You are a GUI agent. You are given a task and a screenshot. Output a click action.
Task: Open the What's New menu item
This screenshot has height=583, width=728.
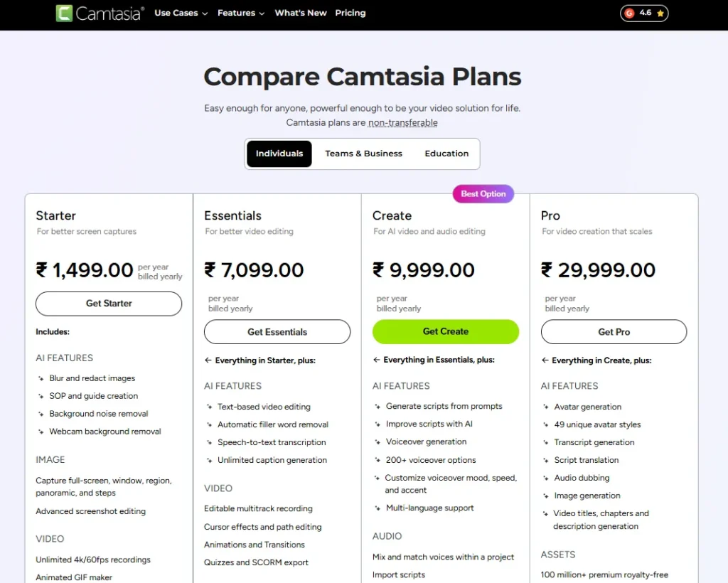pyautogui.click(x=301, y=13)
